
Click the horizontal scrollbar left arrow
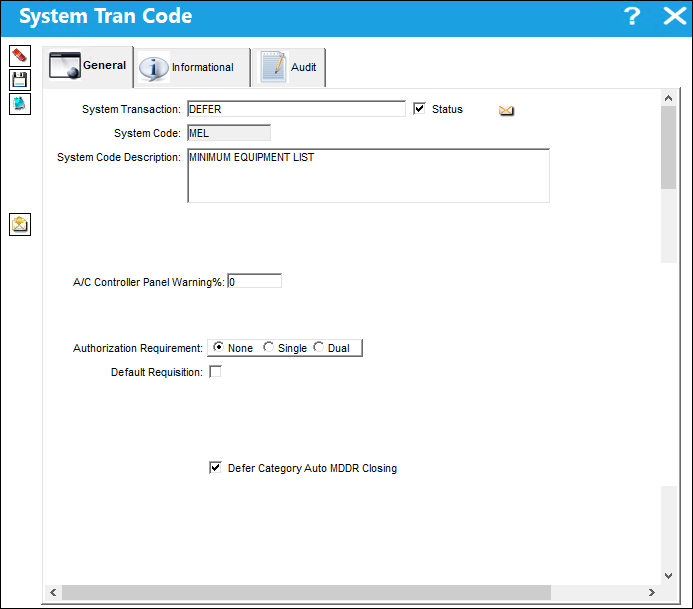(53, 592)
